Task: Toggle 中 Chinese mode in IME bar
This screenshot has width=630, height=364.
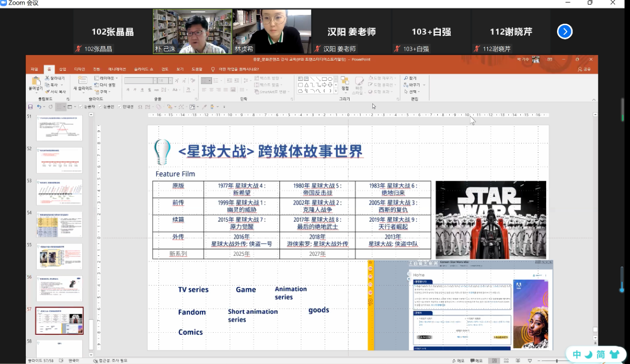Action: (x=577, y=355)
